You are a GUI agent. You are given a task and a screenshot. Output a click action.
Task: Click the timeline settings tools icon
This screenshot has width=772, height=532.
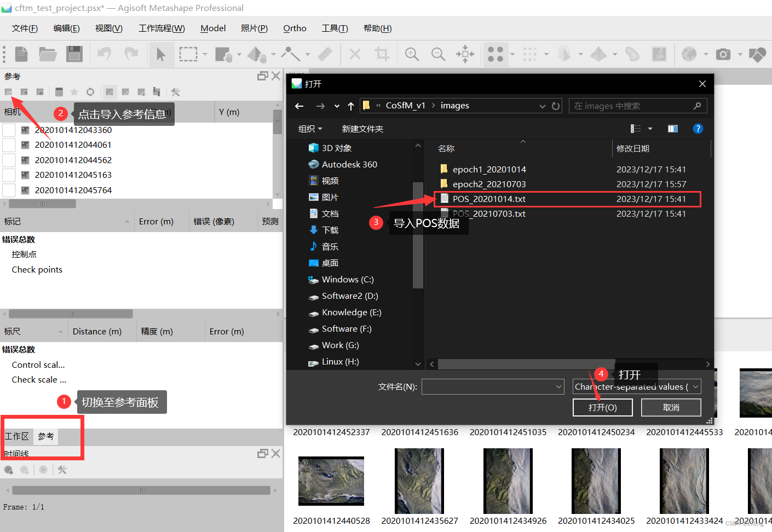point(62,470)
